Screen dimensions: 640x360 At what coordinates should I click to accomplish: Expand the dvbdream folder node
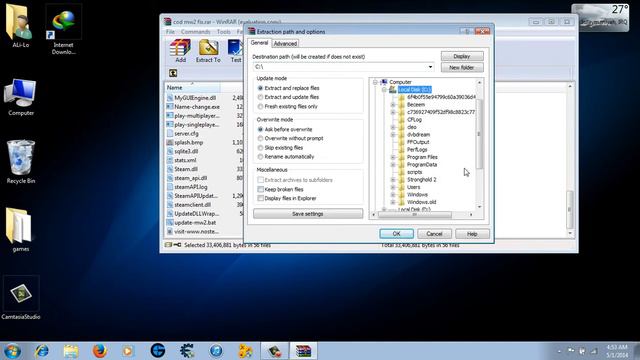pos(393,135)
